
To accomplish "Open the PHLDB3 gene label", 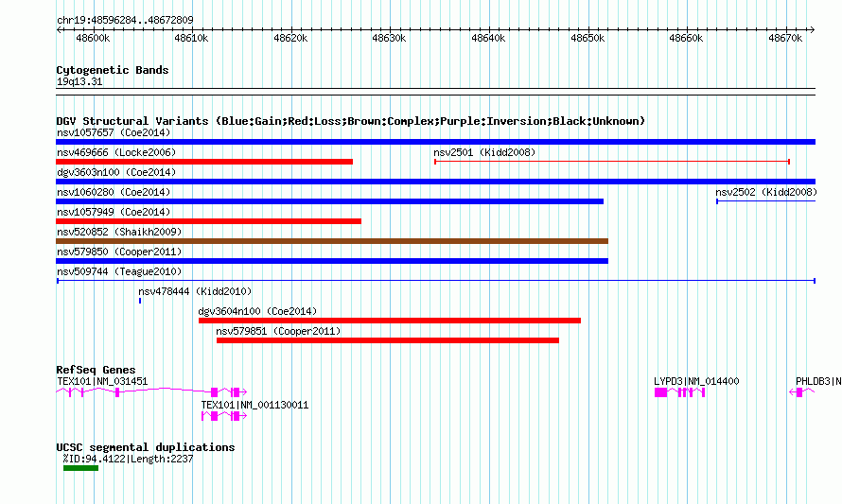I will (x=818, y=382).
